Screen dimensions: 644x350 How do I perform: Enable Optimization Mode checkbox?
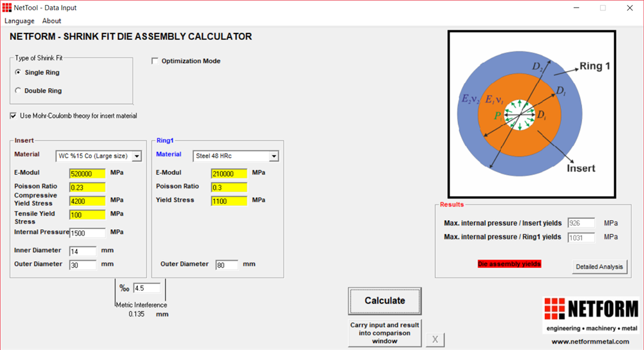(x=155, y=61)
